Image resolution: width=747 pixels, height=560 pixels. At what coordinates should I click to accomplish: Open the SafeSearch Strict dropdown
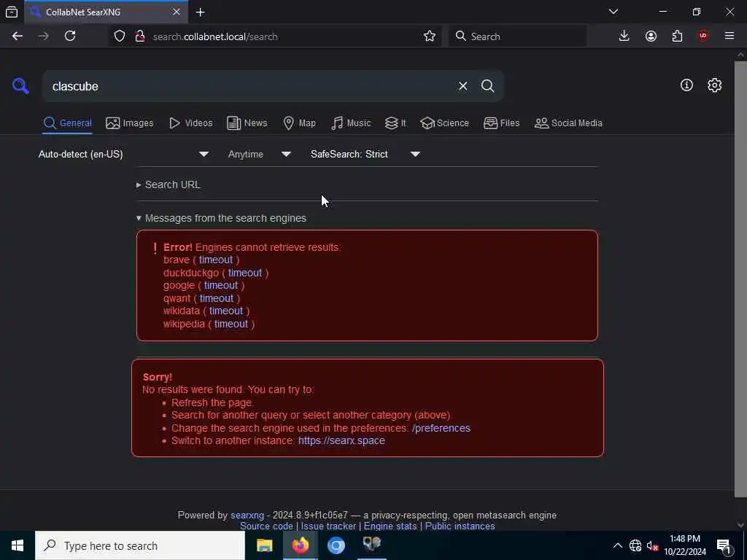point(365,155)
